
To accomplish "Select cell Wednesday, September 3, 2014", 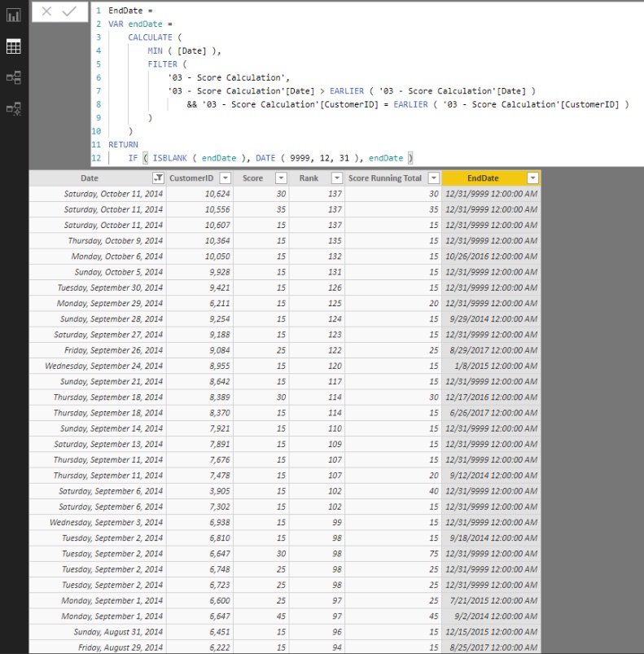I will [98, 522].
